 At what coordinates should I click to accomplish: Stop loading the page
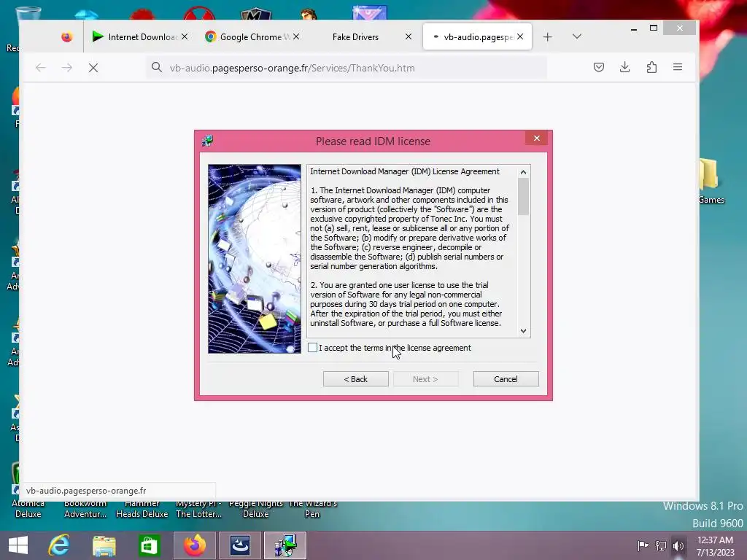click(93, 68)
